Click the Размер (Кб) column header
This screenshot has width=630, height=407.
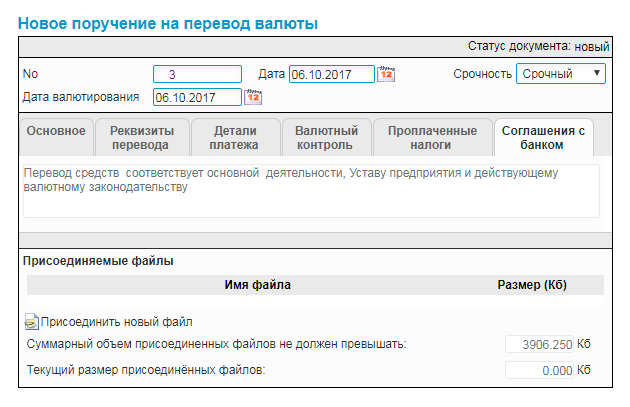click(532, 285)
